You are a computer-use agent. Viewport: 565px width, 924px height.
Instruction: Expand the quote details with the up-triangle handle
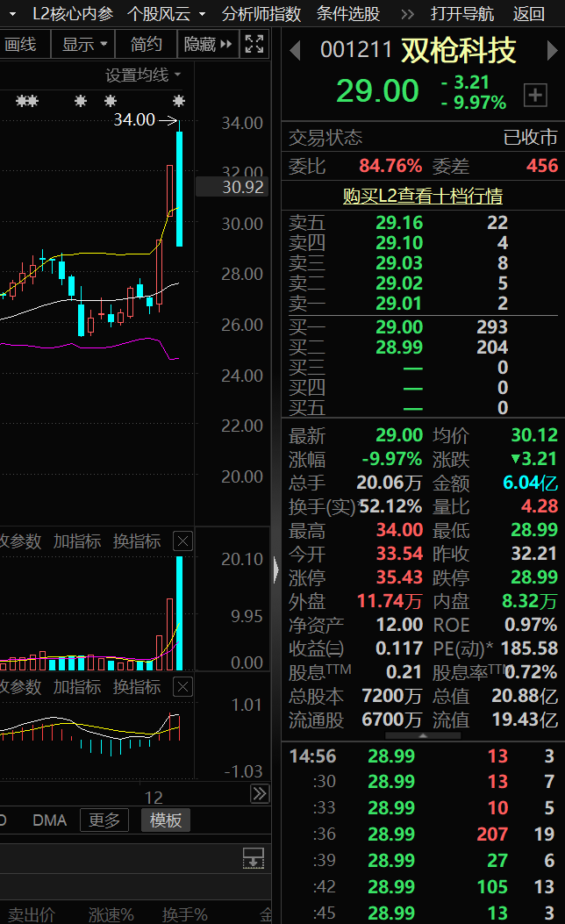423,736
